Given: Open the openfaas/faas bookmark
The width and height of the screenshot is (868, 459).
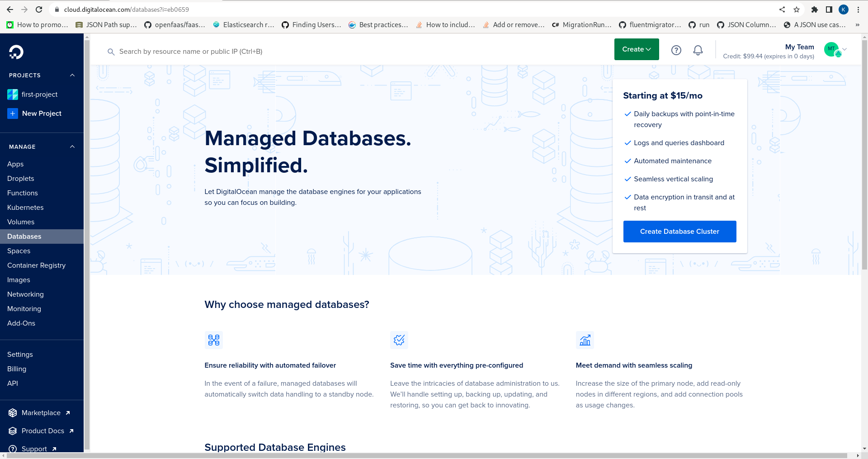Looking at the screenshot, I should tap(175, 25).
